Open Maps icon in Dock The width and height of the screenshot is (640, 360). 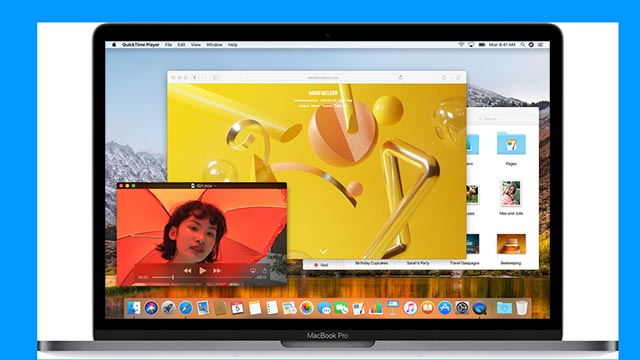tap(289, 308)
